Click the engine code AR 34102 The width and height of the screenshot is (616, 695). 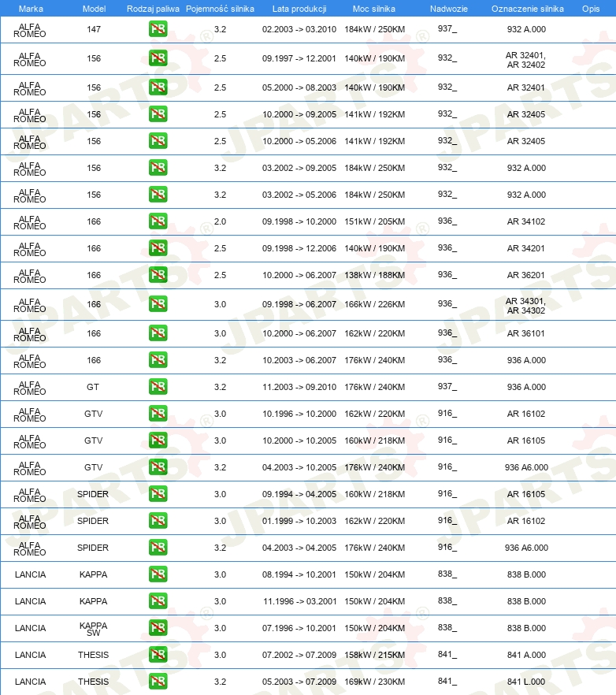tap(526, 221)
